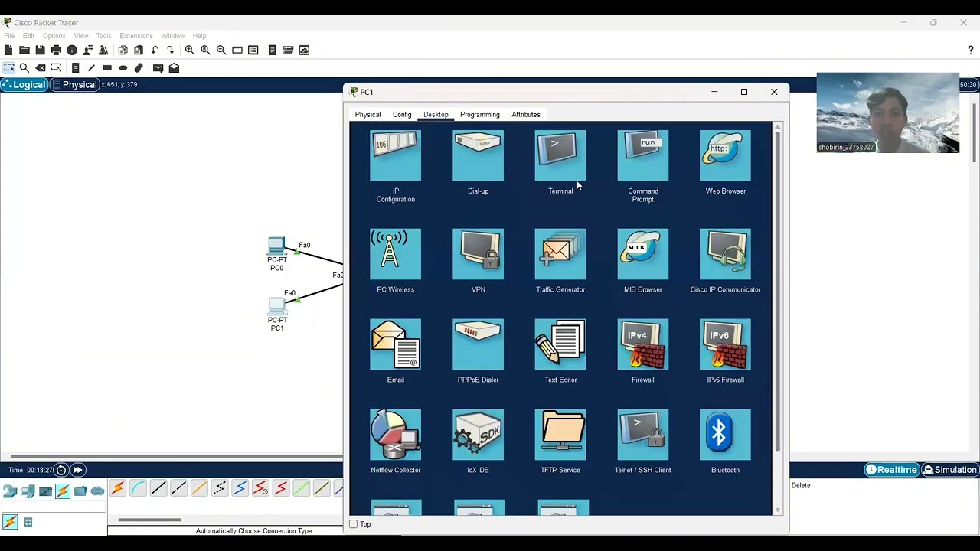
Task: Open IPv6 Firewall app
Action: [x=725, y=344]
